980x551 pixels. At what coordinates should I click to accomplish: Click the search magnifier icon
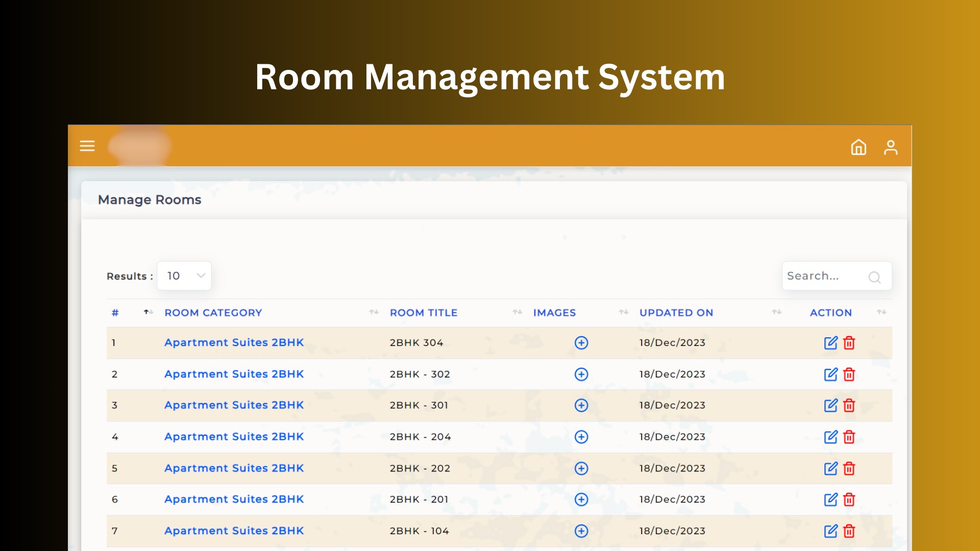874,278
